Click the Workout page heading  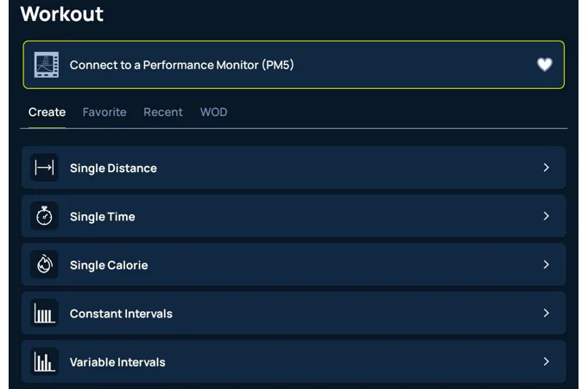point(61,14)
